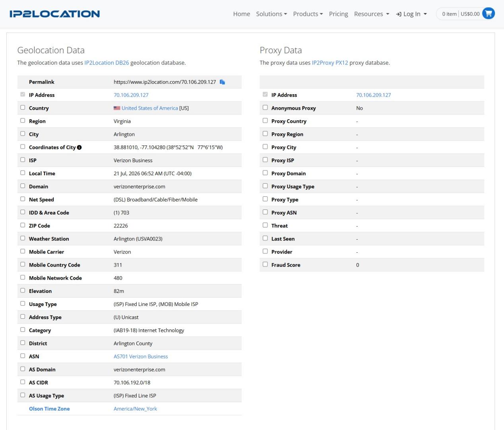This screenshot has width=504, height=430.
Task: Tick the ASN checkbox
Action: pyautogui.click(x=23, y=356)
